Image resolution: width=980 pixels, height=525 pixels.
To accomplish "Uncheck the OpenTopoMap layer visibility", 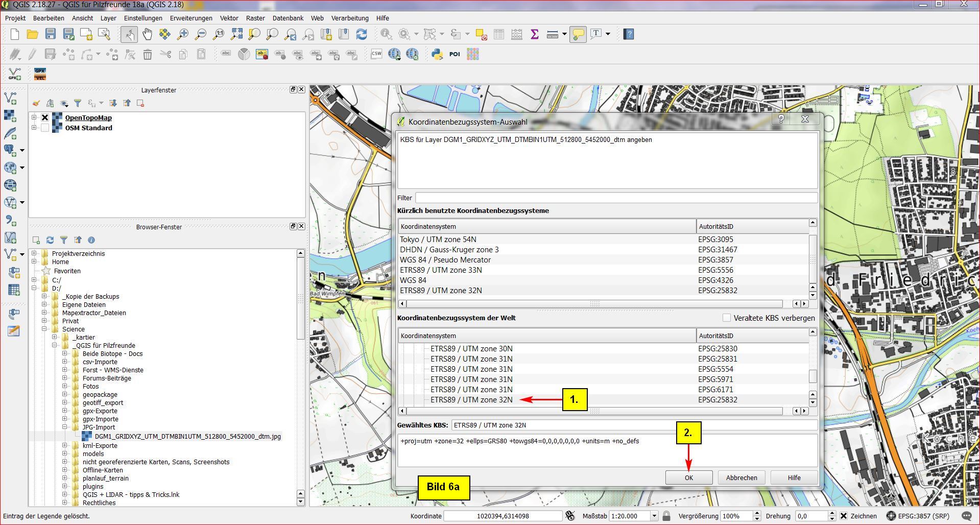I will (45, 117).
